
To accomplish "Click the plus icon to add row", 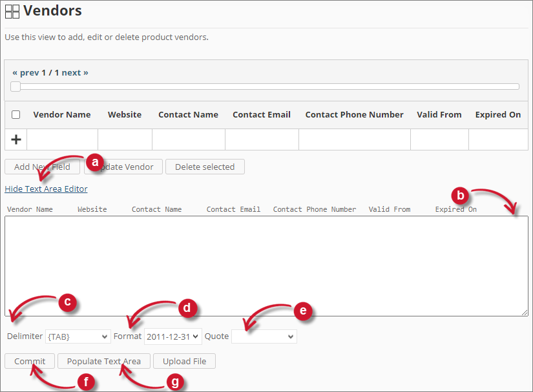I will [x=16, y=139].
